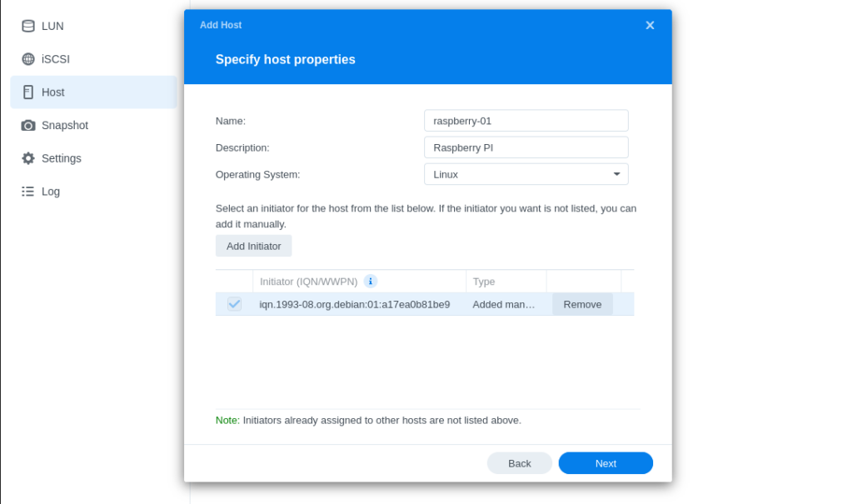Click the Name field raspberry-01

pos(526,121)
